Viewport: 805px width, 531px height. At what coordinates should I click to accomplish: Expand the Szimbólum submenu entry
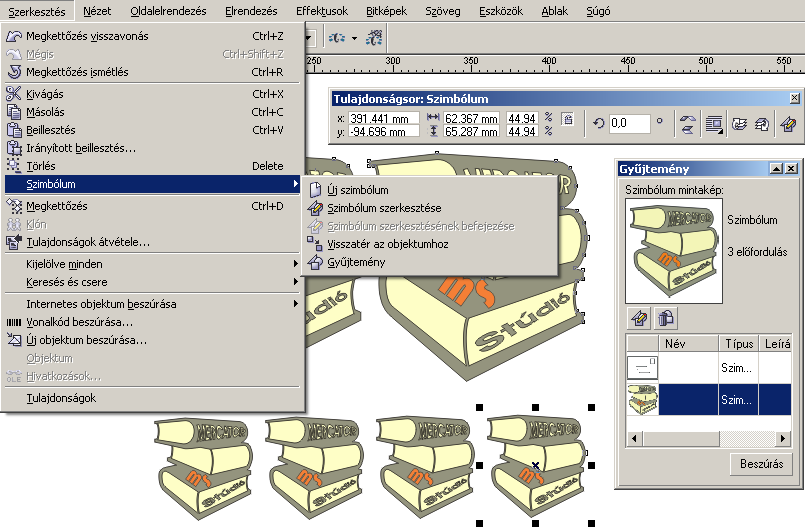pyautogui.click(x=152, y=184)
